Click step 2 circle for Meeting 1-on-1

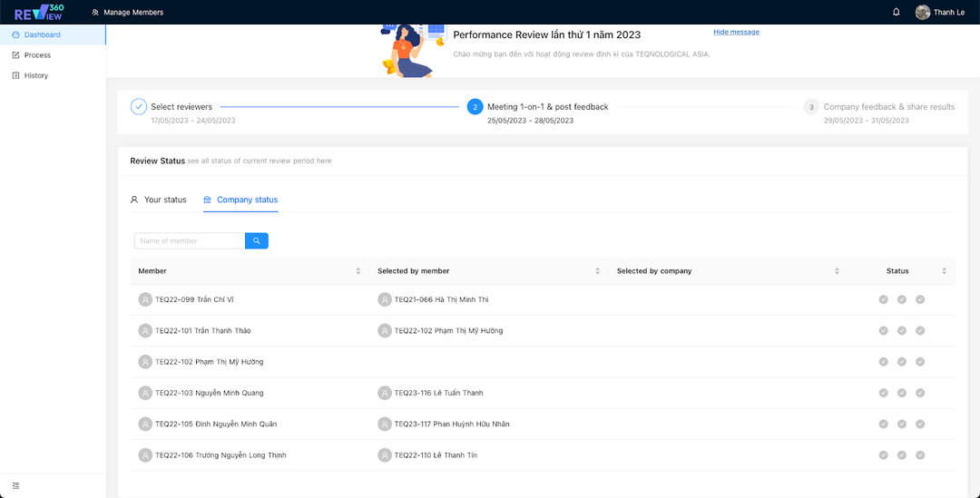475,107
